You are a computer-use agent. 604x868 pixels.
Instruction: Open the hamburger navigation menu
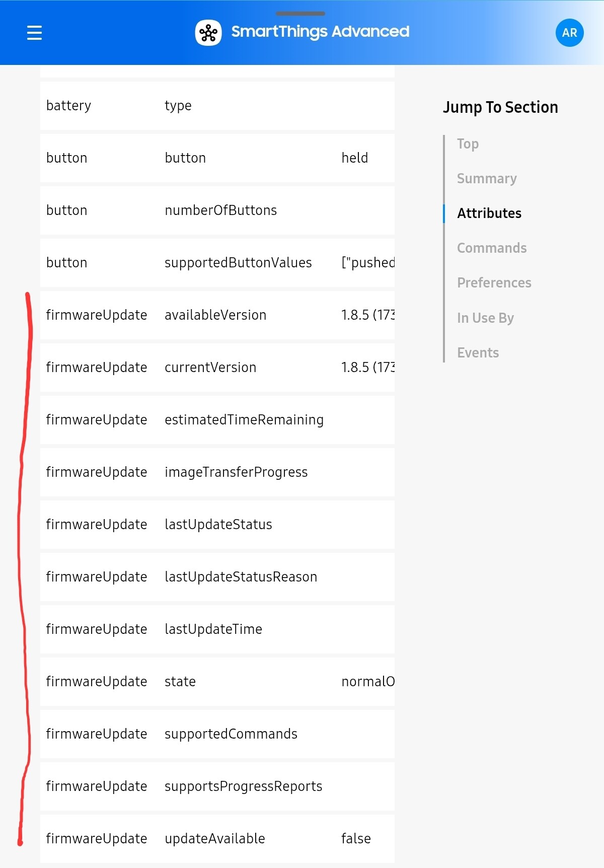tap(34, 33)
